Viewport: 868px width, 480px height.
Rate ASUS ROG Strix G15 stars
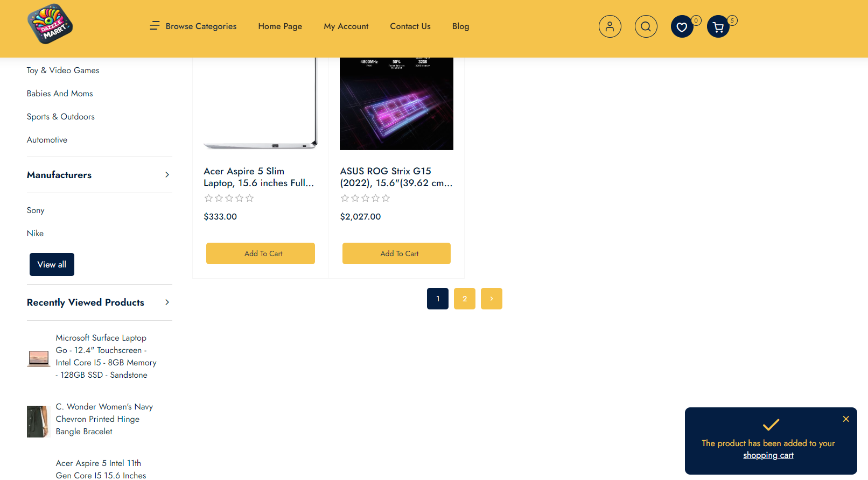(x=365, y=198)
